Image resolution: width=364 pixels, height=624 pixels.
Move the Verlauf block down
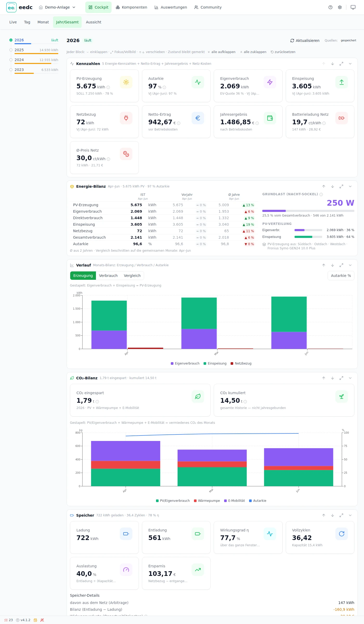(x=333, y=265)
